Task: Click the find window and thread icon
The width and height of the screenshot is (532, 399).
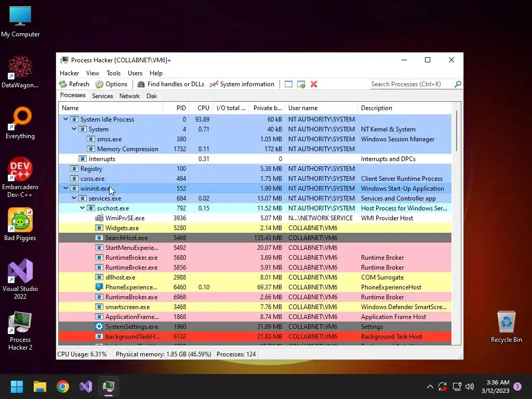Action: tap(301, 84)
